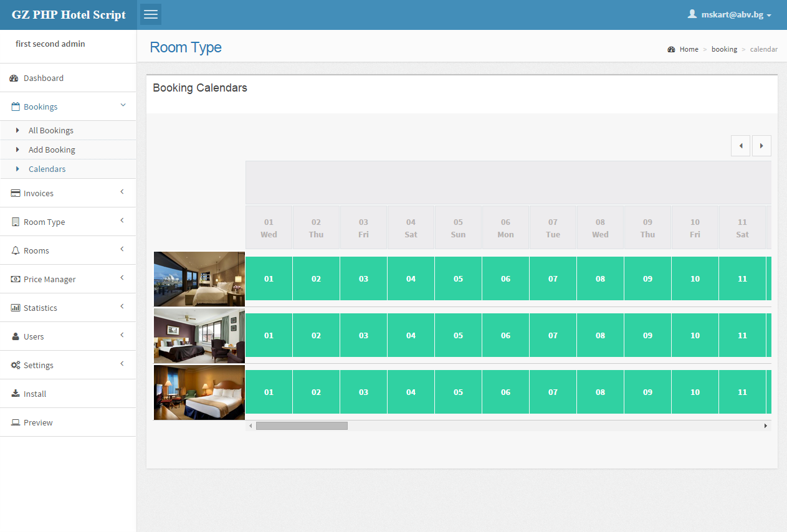The height and width of the screenshot is (532, 787).
Task: Select day 03 in third room row
Action: (363, 392)
